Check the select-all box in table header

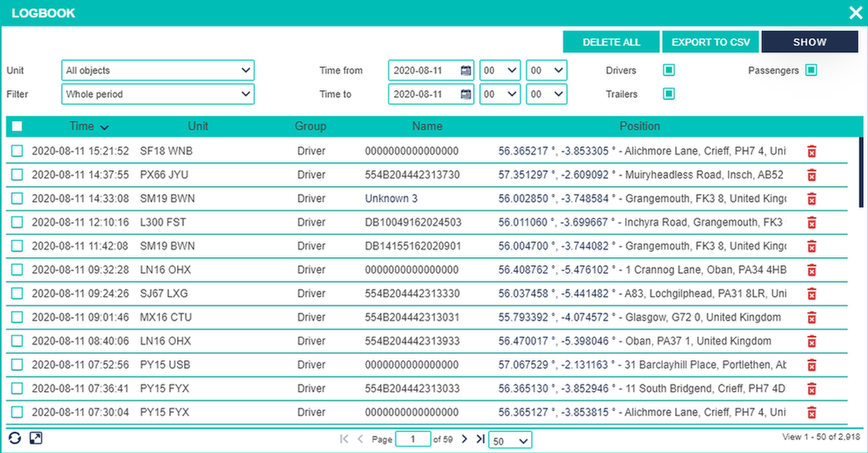(x=17, y=126)
